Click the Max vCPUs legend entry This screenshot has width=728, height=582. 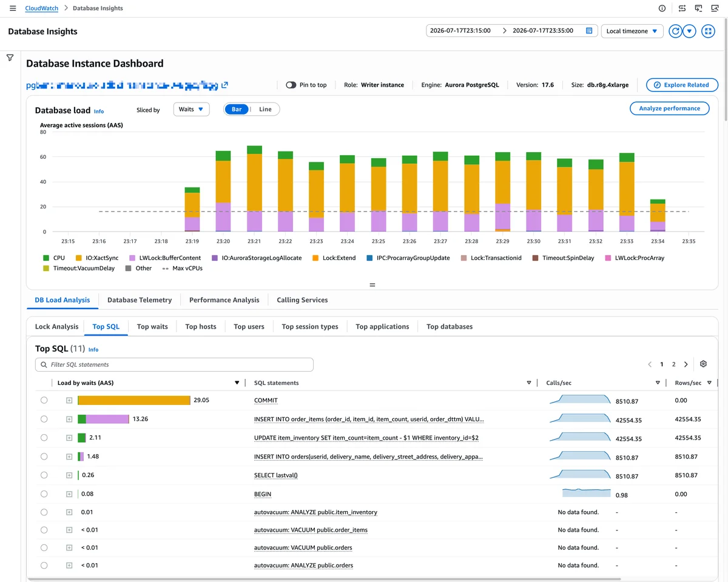click(x=182, y=268)
